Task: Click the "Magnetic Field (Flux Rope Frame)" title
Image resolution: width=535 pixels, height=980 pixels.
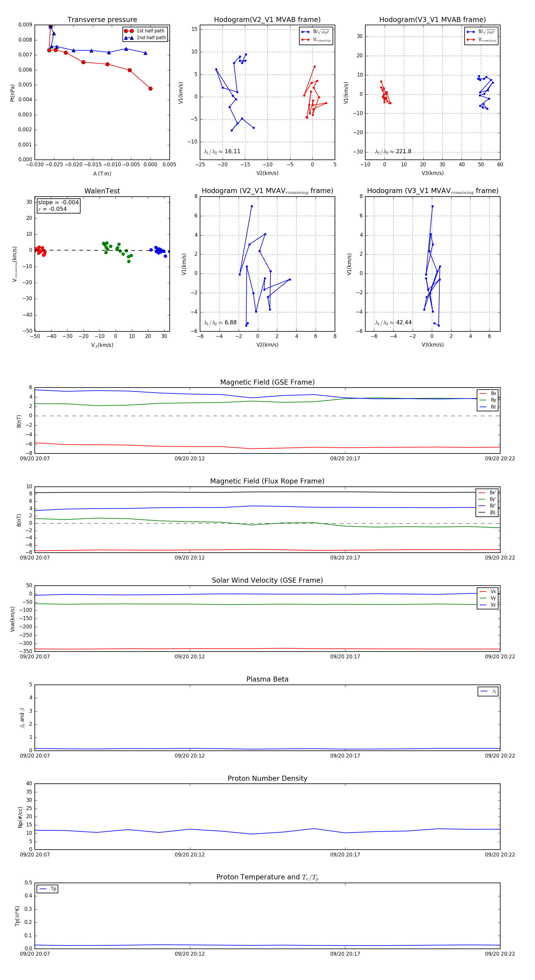Action: pyautogui.click(x=267, y=481)
